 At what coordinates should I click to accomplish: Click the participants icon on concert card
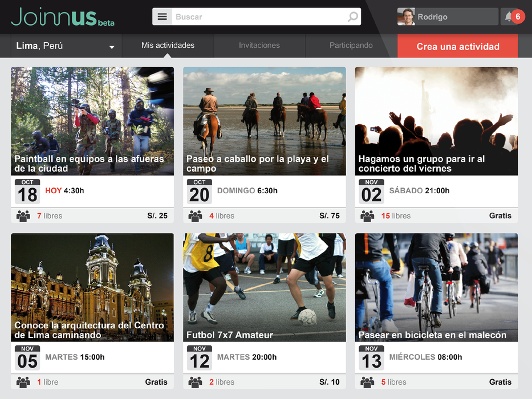[x=367, y=216]
